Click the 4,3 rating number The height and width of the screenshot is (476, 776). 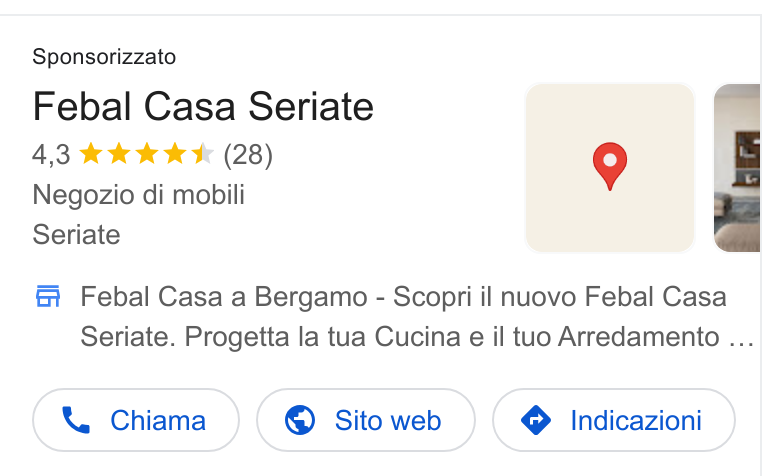[x=51, y=155]
